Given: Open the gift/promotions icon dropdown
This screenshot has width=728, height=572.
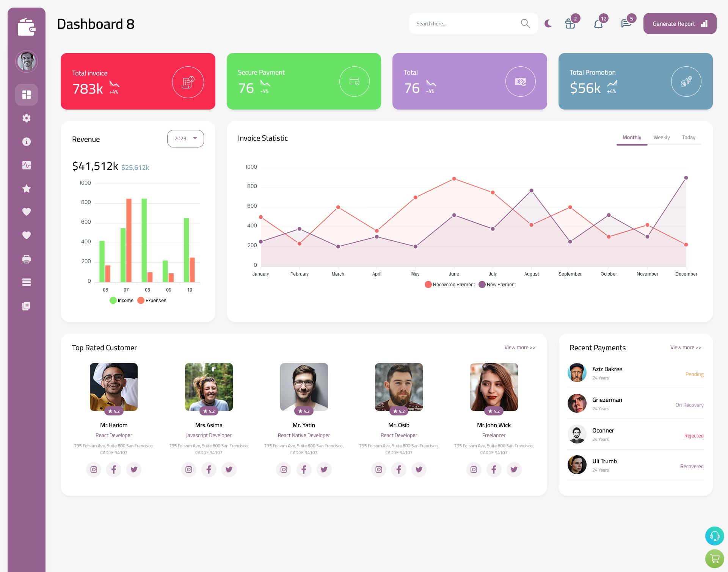Looking at the screenshot, I should tap(570, 24).
